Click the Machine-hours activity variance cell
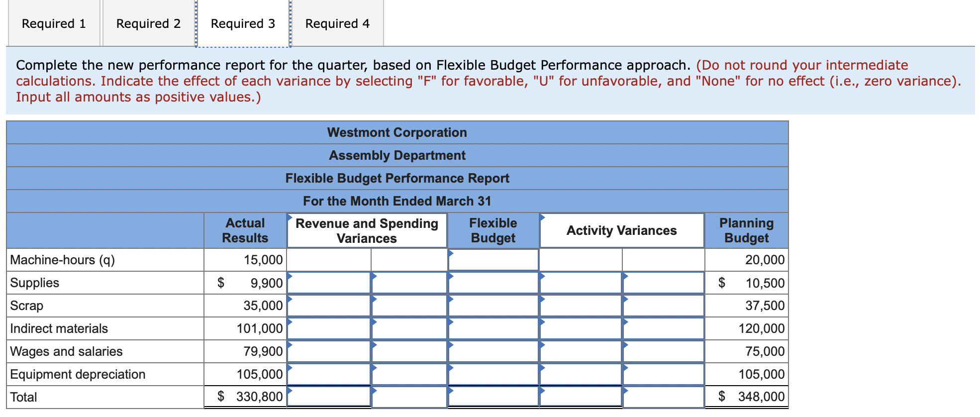Image resolution: width=980 pixels, height=417 pixels. (x=580, y=259)
